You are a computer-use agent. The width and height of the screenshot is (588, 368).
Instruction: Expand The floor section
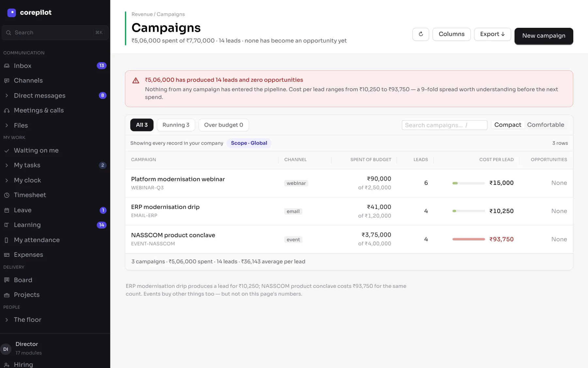tap(7, 320)
